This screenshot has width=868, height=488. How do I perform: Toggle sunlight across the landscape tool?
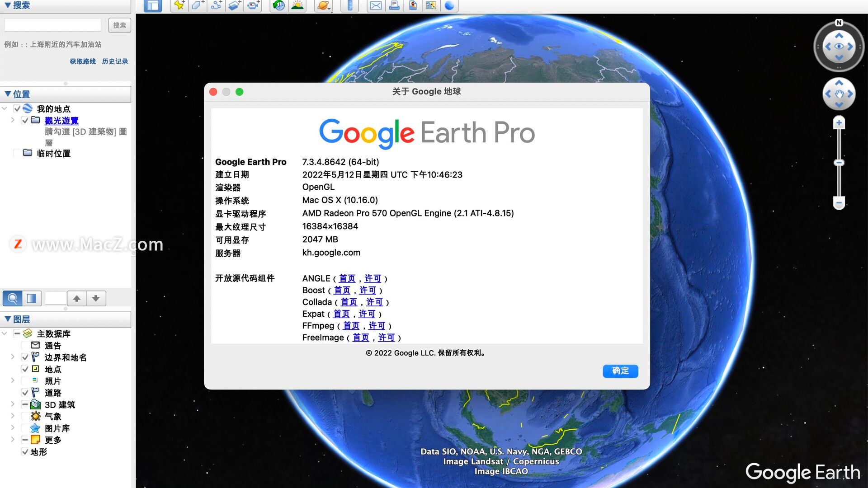(297, 5)
